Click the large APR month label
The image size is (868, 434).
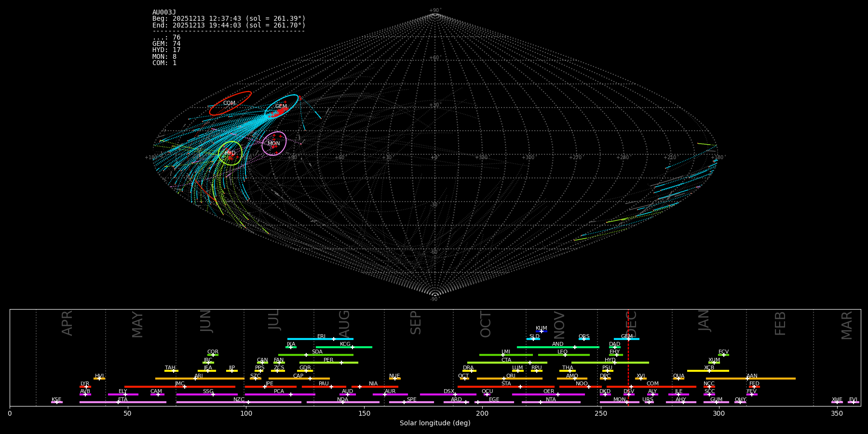point(67,324)
